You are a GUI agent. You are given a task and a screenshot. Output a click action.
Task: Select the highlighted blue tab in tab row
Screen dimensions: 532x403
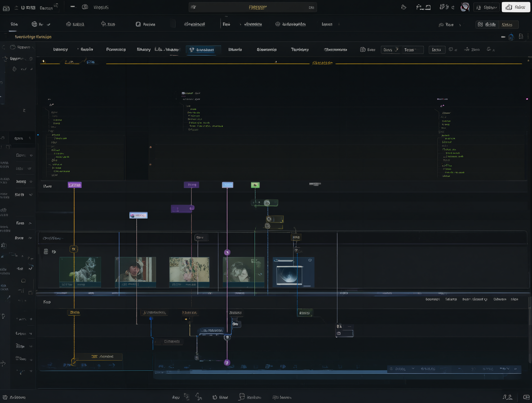pyautogui.click(x=203, y=49)
